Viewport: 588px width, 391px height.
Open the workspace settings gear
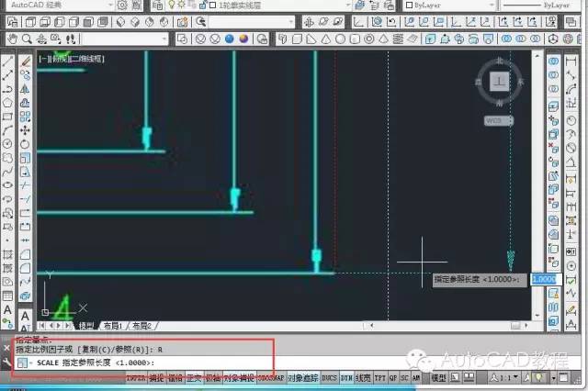(x=122, y=6)
